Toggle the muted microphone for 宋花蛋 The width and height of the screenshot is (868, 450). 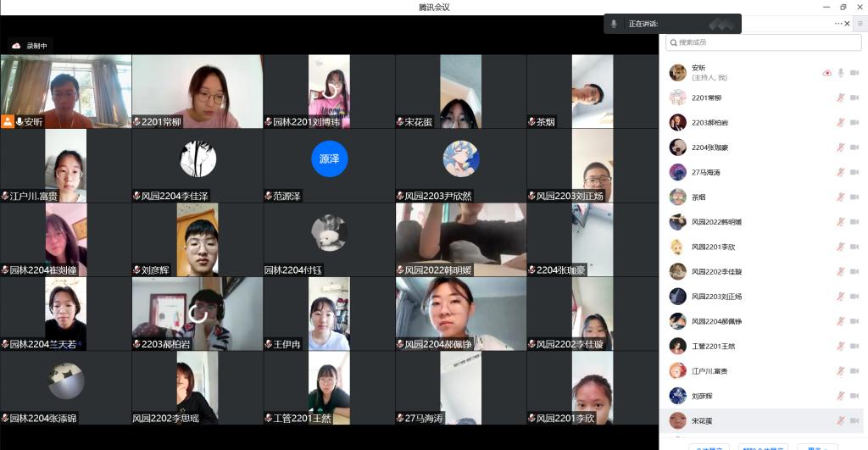pos(841,420)
